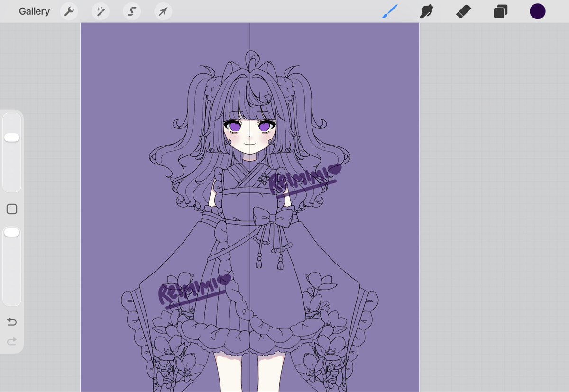The width and height of the screenshot is (569, 392).
Task: Tap the lower opacity slider handle
Action: (x=11, y=232)
